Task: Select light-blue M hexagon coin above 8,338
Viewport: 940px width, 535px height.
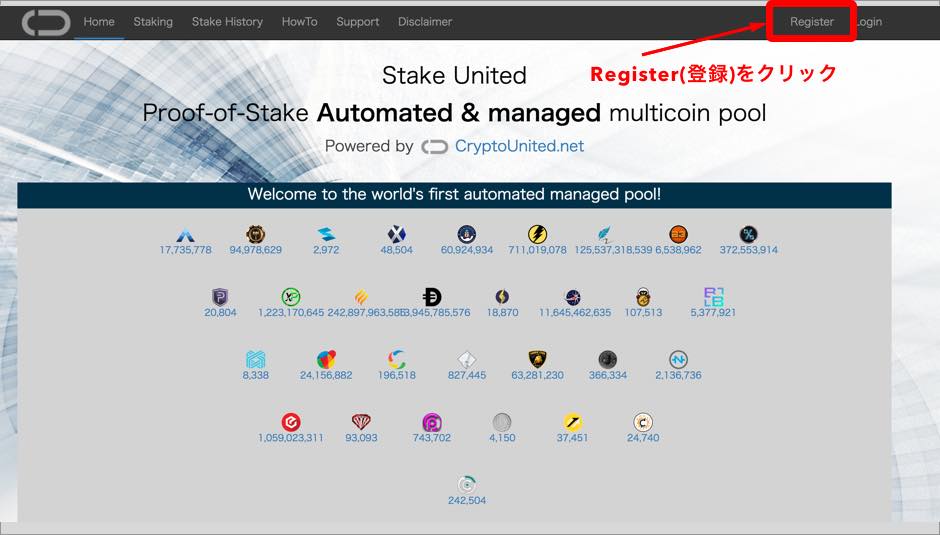Action: coord(255,359)
